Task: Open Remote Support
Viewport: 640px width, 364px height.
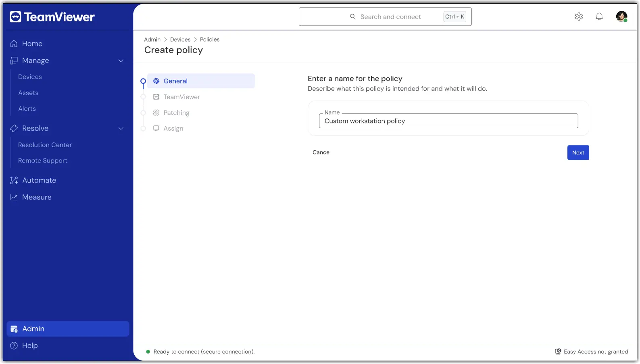Action: tap(43, 160)
